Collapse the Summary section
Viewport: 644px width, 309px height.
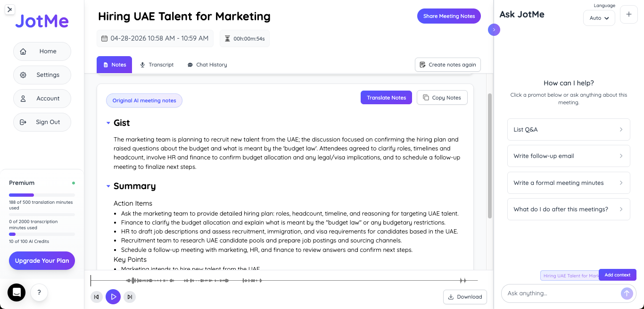(108, 186)
